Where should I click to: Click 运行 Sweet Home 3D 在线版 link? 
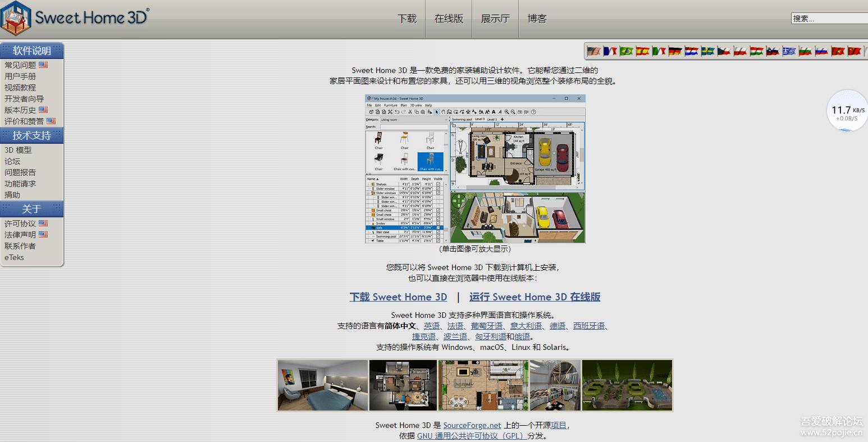tap(535, 297)
